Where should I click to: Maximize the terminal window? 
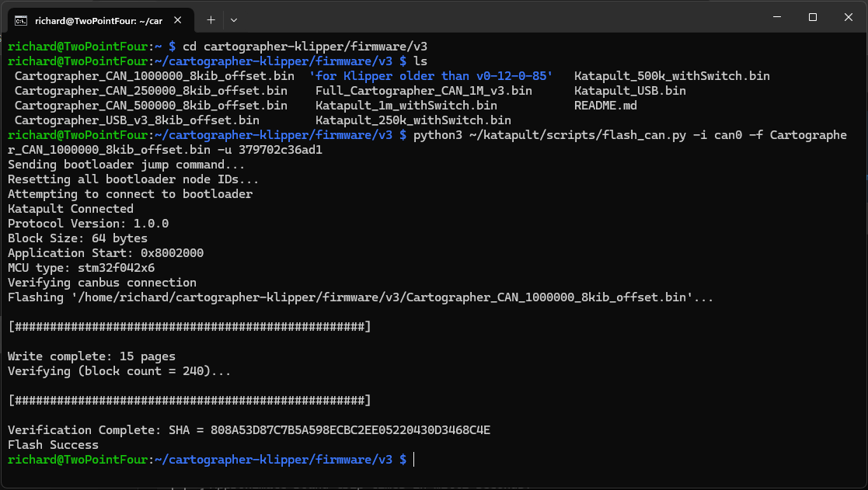(812, 17)
